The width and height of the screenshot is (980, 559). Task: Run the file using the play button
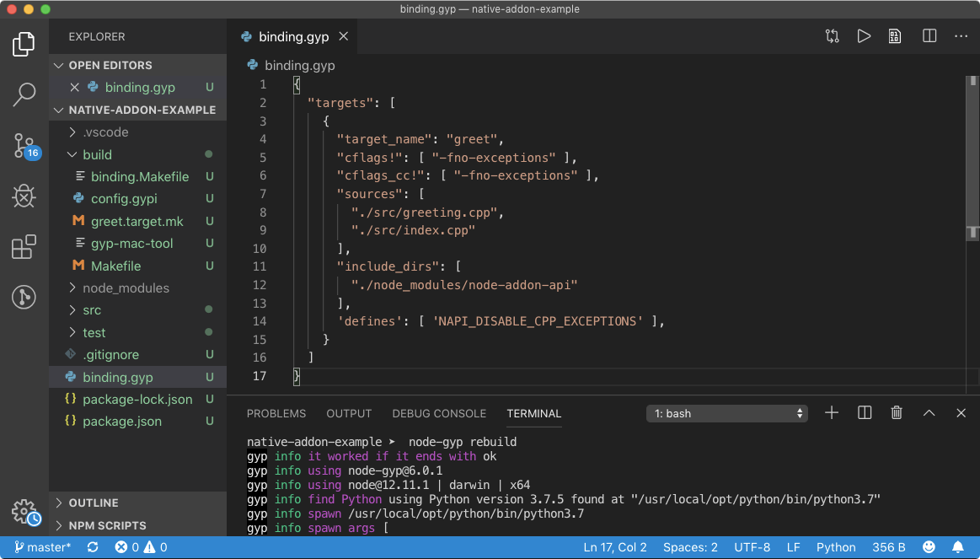tap(863, 36)
